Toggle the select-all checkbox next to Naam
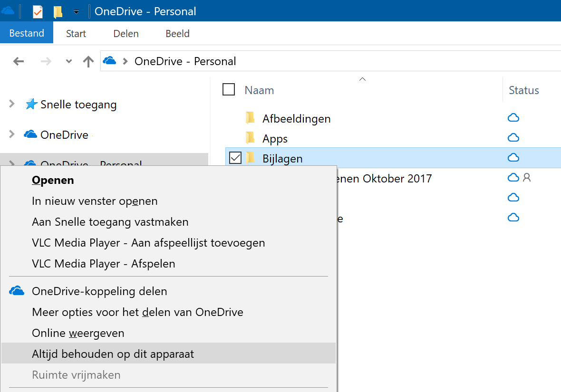 pyautogui.click(x=229, y=89)
